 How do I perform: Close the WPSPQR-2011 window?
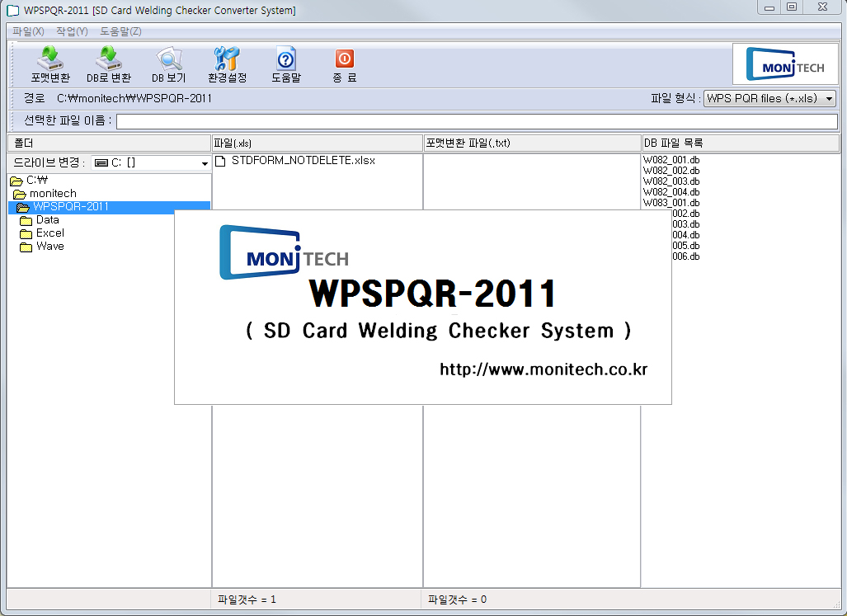(822, 7)
